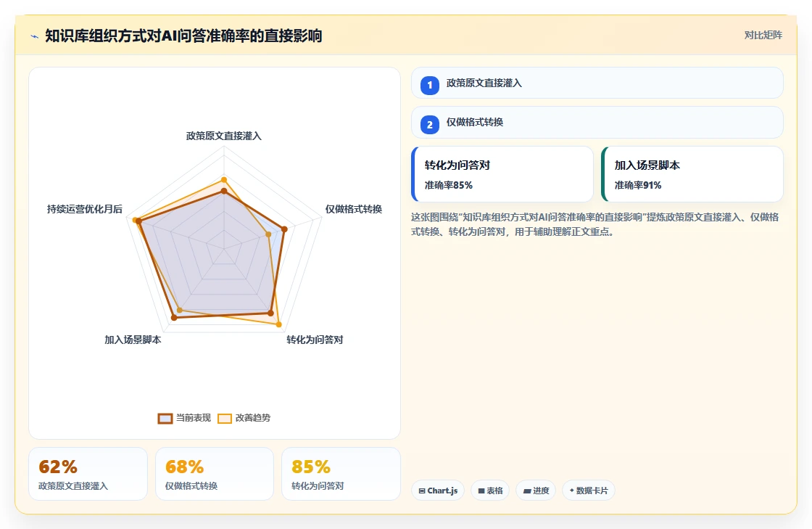This screenshot has width=812, height=529.
Task: Click the orange data point at top radar axis
Action: click(224, 180)
